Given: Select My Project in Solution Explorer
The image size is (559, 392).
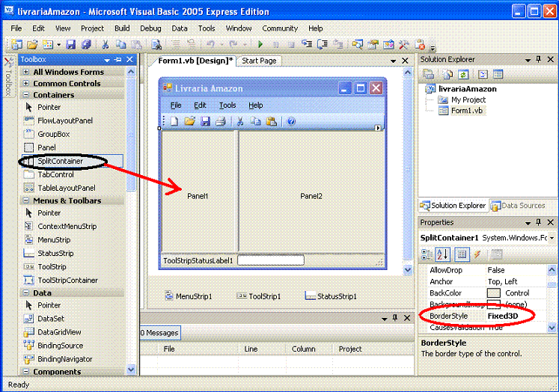Looking at the screenshot, I should (x=468, y=99).
